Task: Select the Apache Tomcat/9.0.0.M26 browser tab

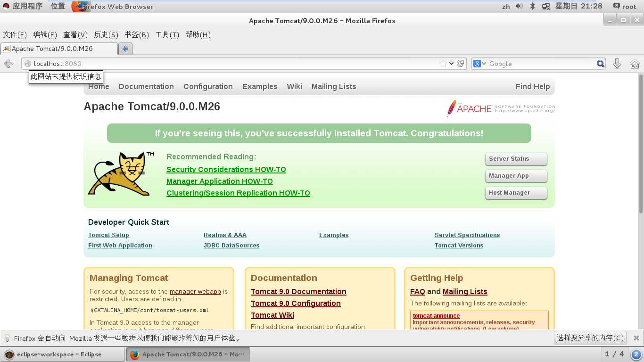Action: tap(59, 49)
